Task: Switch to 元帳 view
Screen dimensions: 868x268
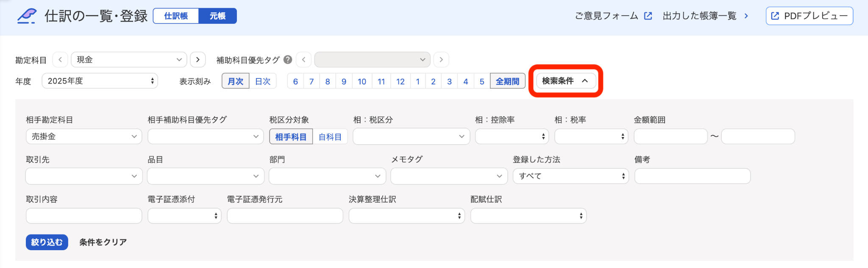Action: coord(217,16)
